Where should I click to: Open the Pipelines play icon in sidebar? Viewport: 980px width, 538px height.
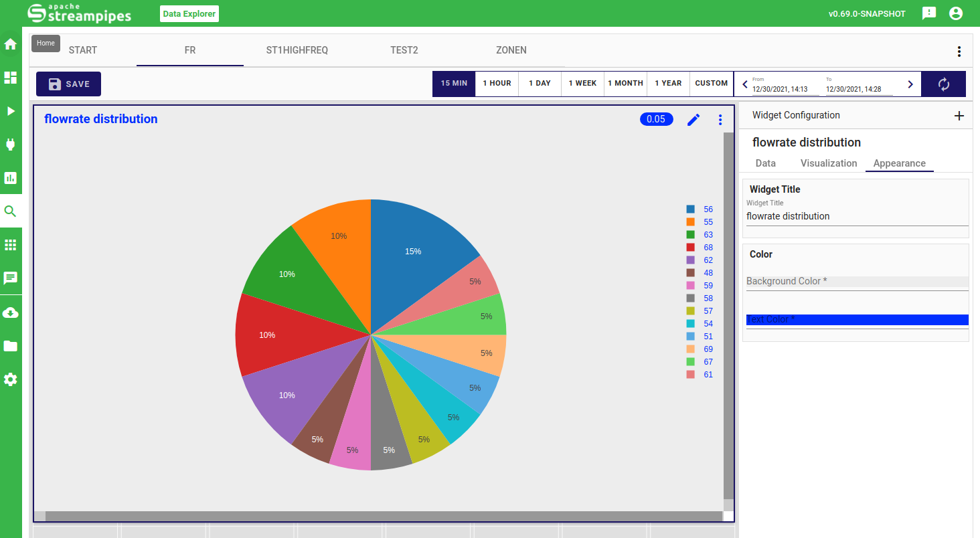pyautogui.click(x=11, y=111)
